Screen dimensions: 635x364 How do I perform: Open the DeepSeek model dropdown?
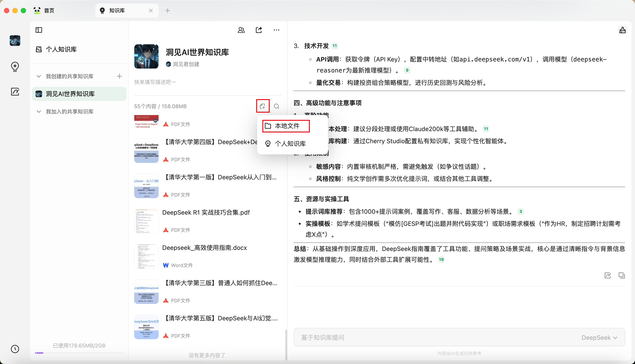[599, 338]
